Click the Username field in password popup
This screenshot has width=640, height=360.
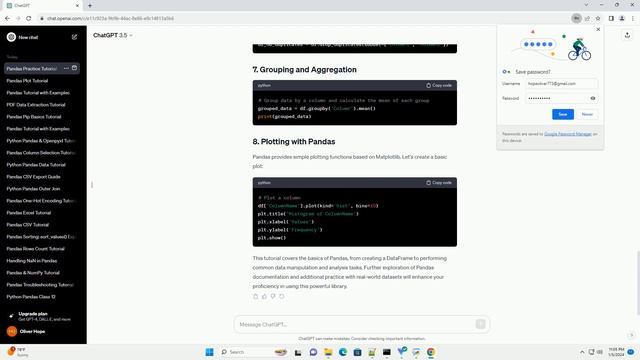coord(562,84)
